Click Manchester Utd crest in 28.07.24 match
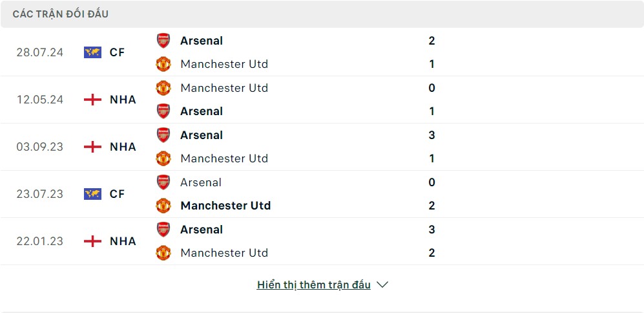644x313 pixels. [x=163, y=64]
